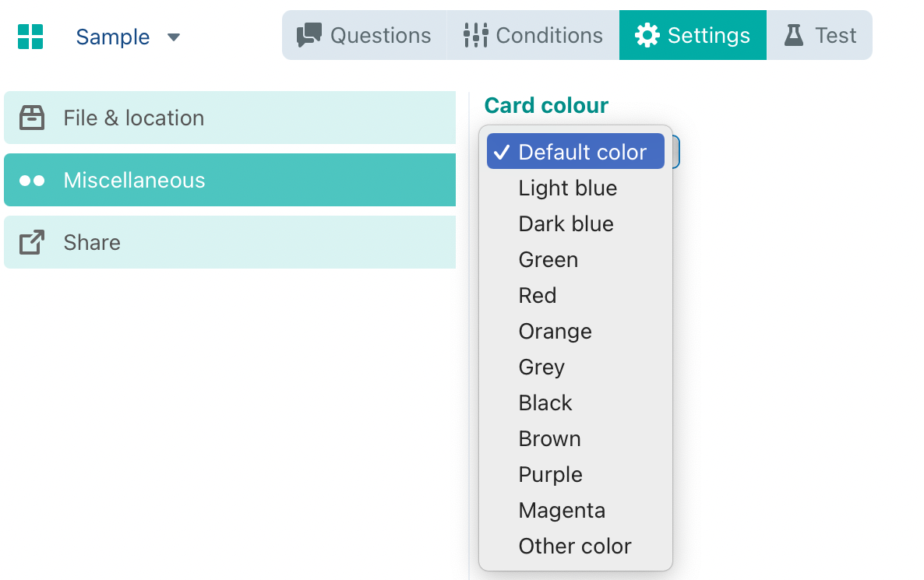
Task: Select Magenta from the colour list
Action: (x=562, y=510)
